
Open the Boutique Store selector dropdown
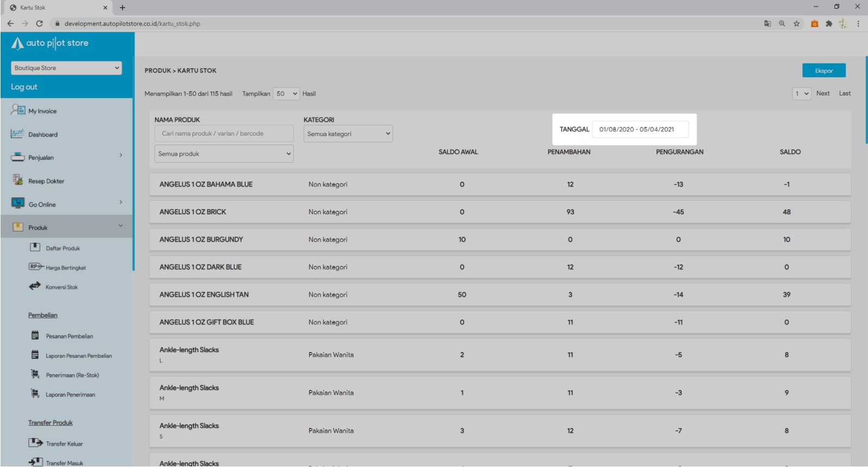[x=66, y=68]
